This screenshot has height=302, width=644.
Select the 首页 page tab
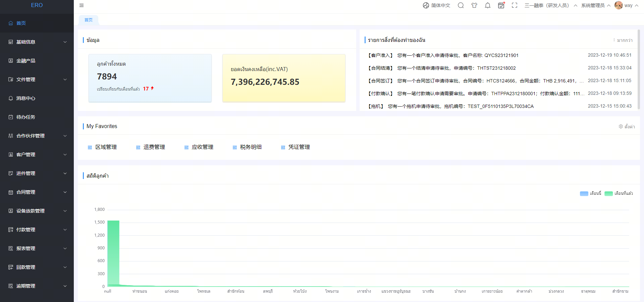click(89, 20)
